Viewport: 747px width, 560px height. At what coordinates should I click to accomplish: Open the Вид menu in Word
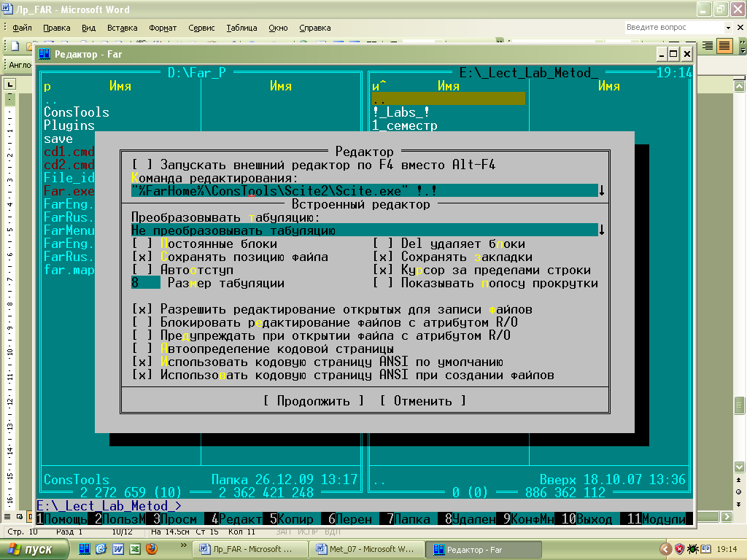88,28
